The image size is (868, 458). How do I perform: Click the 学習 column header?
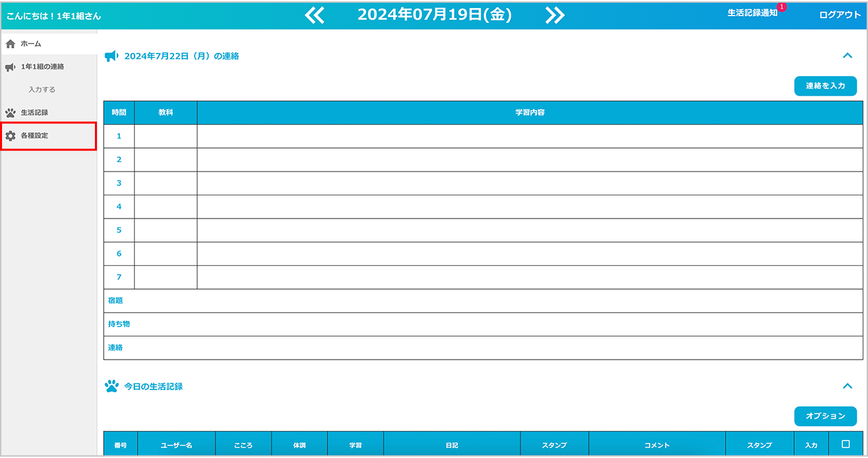(x=355, y=445)
